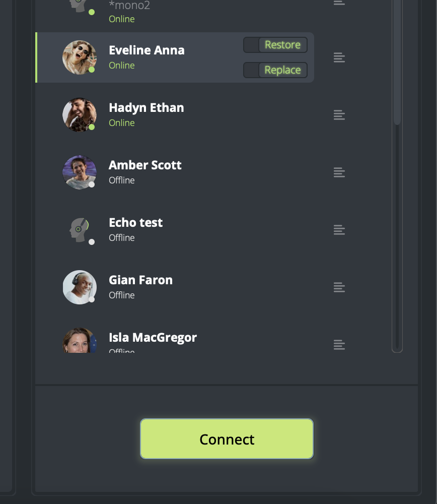The height and width of the screenshot is (504, 437).
Task: Select the Hadyn Ethan contact
Action: click(175, 115)
